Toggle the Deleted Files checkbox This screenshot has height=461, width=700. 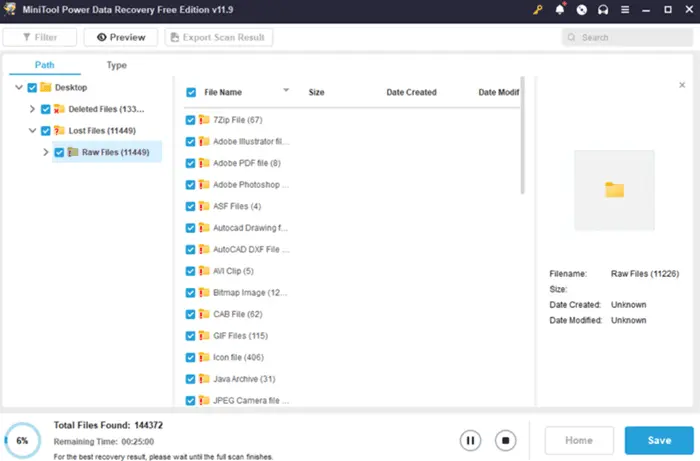point(46,109)
